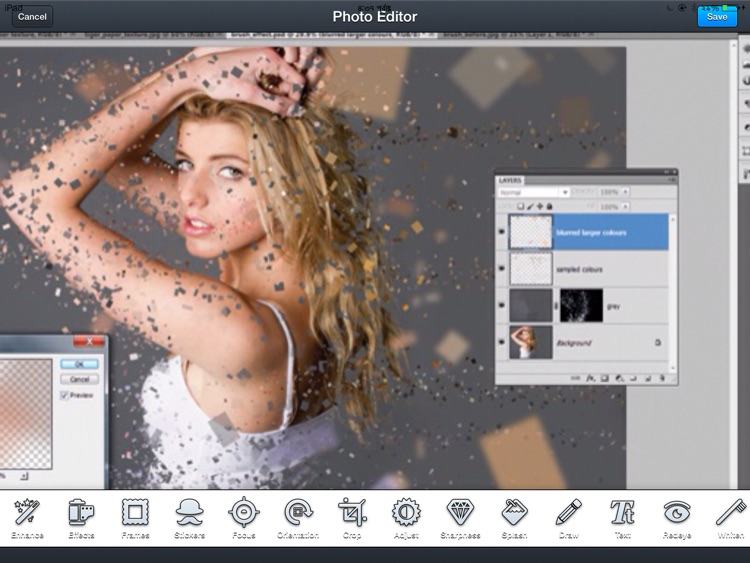Click the add layer mask icon in Layers footer
Image resolution: width=750 pixels, height=563 pixels.
click(x=605, y=378)
